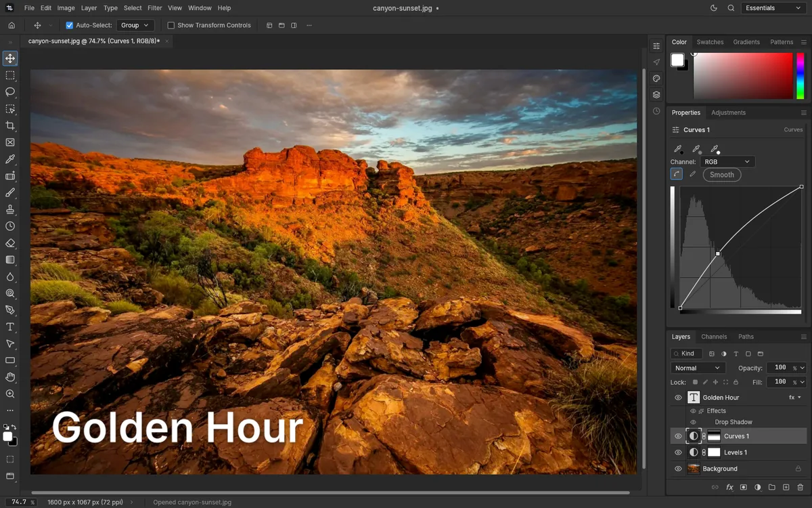812x508 pixels.
Task: Click the overflow ellipsis in options bar
Action: 309,25
